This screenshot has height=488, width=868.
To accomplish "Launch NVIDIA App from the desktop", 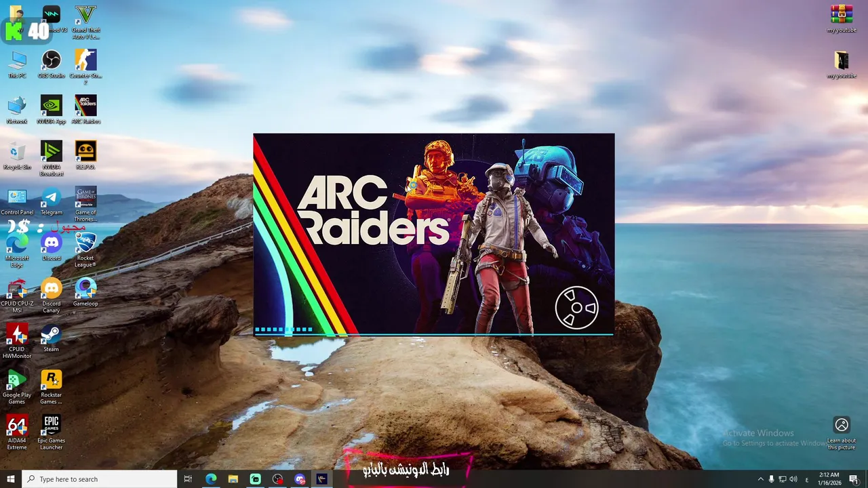I will tap(52, 110).
